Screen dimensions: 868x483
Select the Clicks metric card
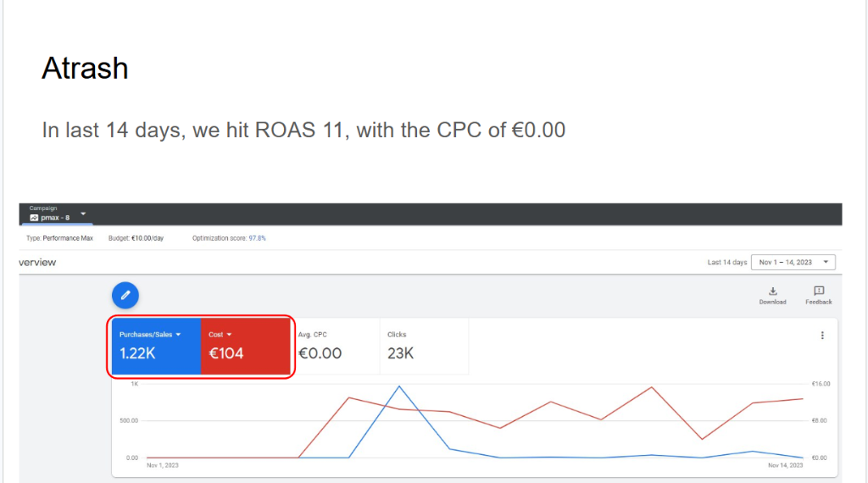424,347
